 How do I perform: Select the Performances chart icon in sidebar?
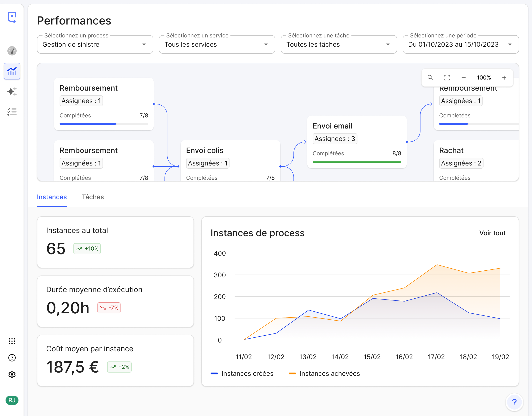[12, 71]
